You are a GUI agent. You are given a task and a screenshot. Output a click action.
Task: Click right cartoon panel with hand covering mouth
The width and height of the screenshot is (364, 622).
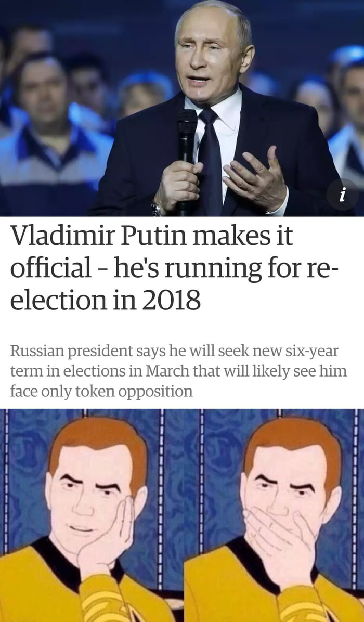pos(275,515)
